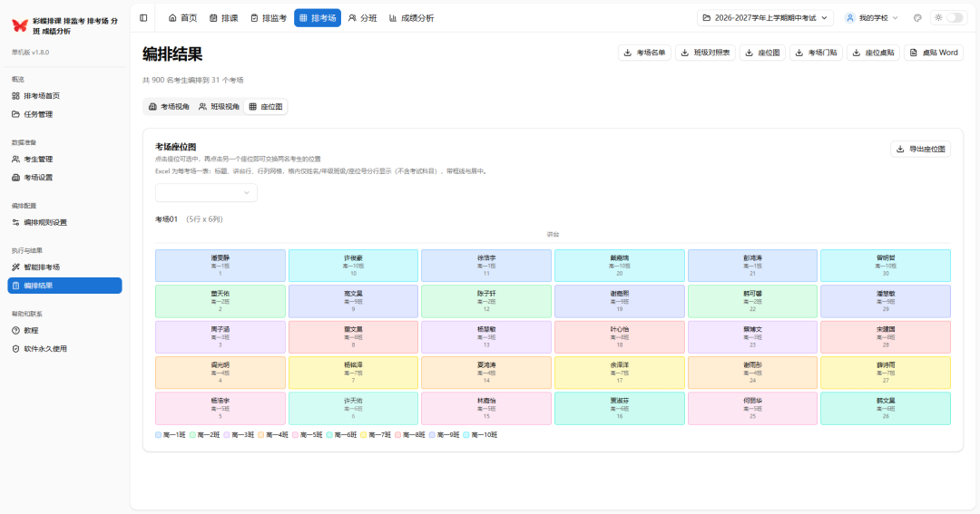
Task: Switch to the 排监考 top tab
Action: (x=268, y=18)
